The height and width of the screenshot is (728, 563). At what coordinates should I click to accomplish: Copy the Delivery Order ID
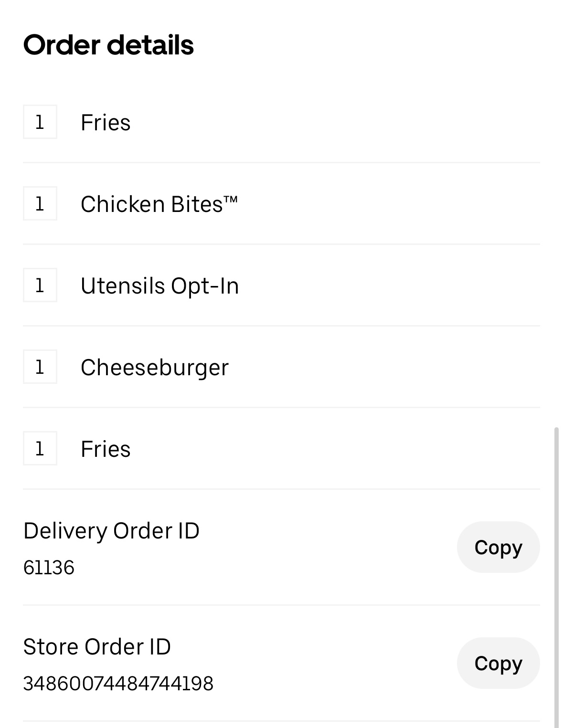coord(498,547)
